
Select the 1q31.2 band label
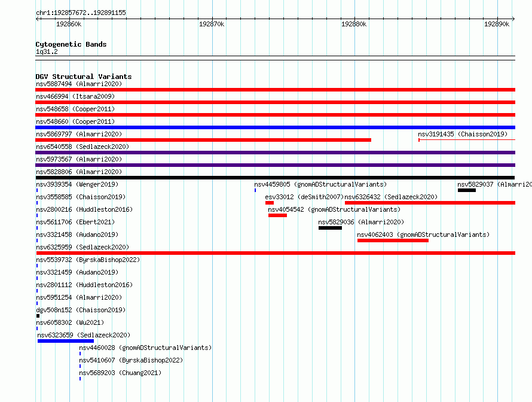coord(47,51)
